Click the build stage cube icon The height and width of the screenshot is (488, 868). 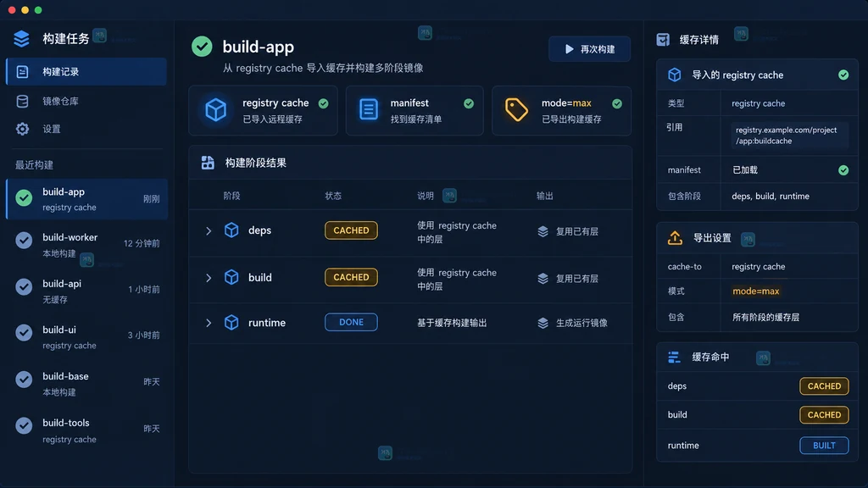coord(231,277)
